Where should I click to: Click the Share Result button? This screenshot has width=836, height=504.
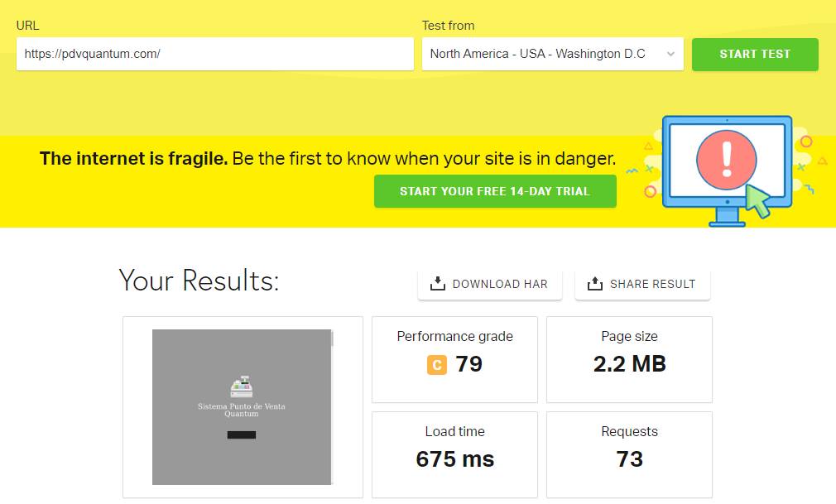tap(642, 284)
